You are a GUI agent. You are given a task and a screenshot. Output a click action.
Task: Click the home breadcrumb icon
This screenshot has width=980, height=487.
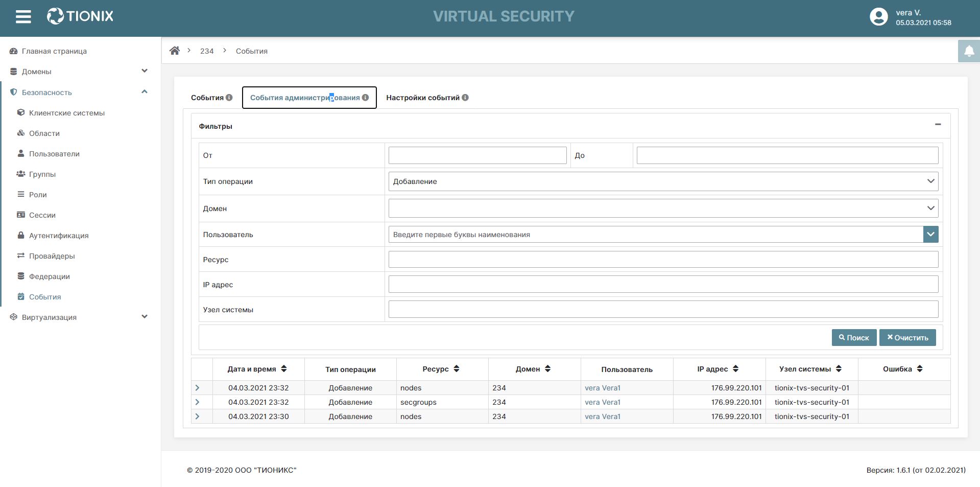click(175, 51)
